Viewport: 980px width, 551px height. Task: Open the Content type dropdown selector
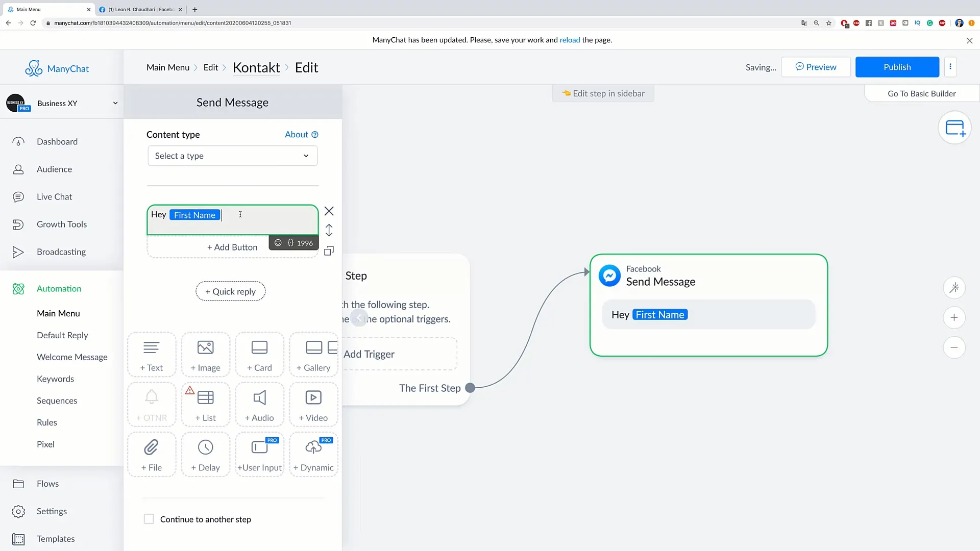click(x=232, y=156)
